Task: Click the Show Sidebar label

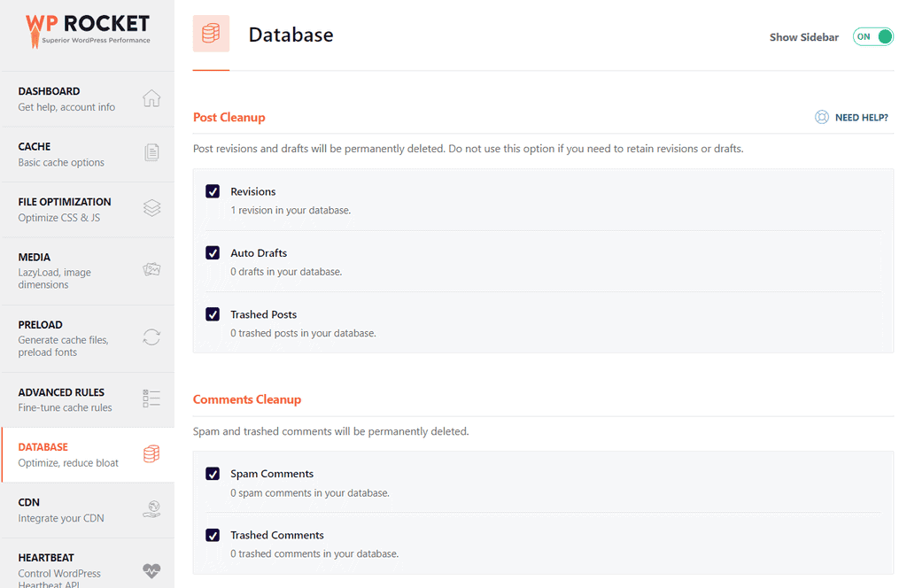Action: pyautogui.click(x=804, y=37)
